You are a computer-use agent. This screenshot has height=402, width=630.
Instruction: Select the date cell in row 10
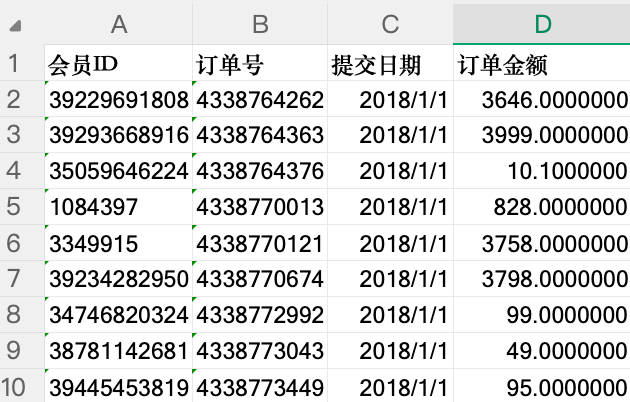tap(390, 386)
